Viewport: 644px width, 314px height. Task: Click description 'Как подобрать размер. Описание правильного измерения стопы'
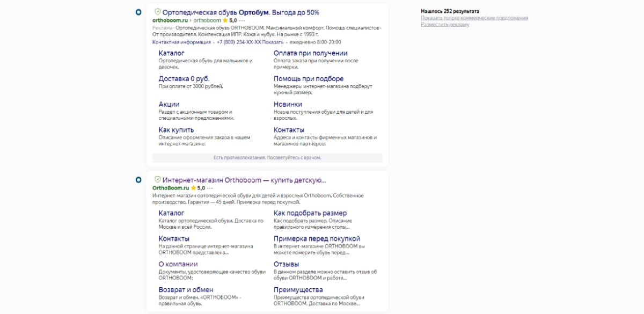click(x=313, y=224)
